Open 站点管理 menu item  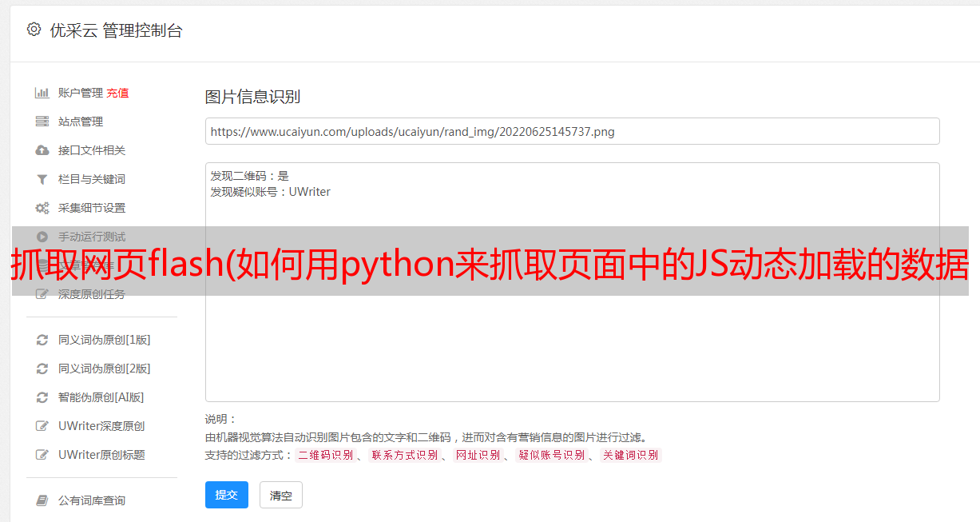point(81,122)
